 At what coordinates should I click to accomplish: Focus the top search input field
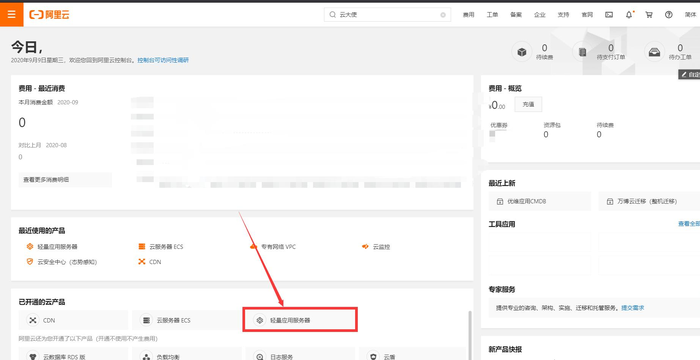(x=388, y=15)
